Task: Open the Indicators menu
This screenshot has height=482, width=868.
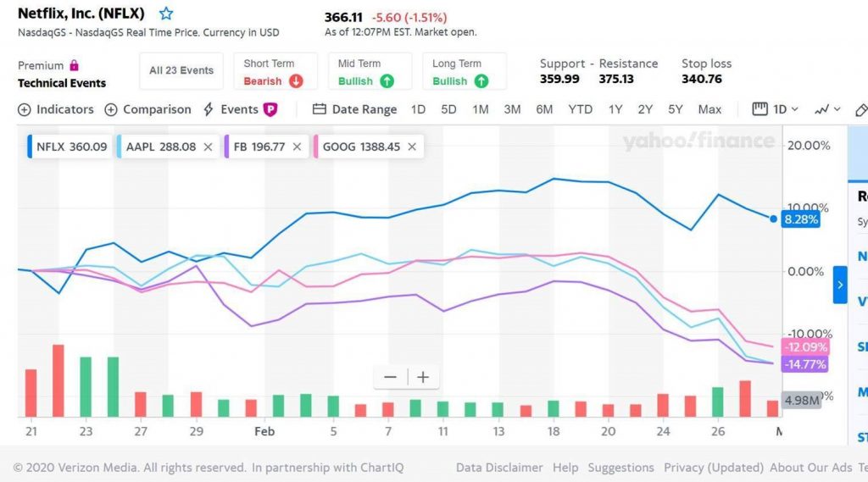Action: 56,109
